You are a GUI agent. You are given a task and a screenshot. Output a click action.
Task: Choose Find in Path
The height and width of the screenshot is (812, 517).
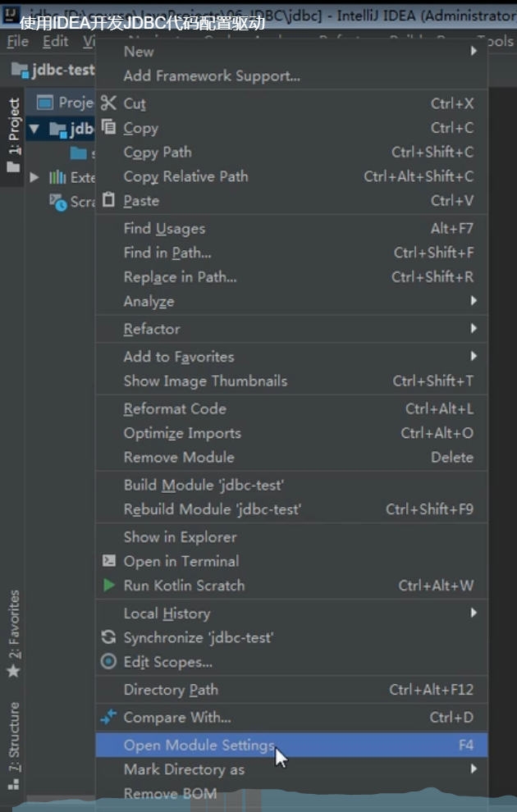click(x=291, y=252)
